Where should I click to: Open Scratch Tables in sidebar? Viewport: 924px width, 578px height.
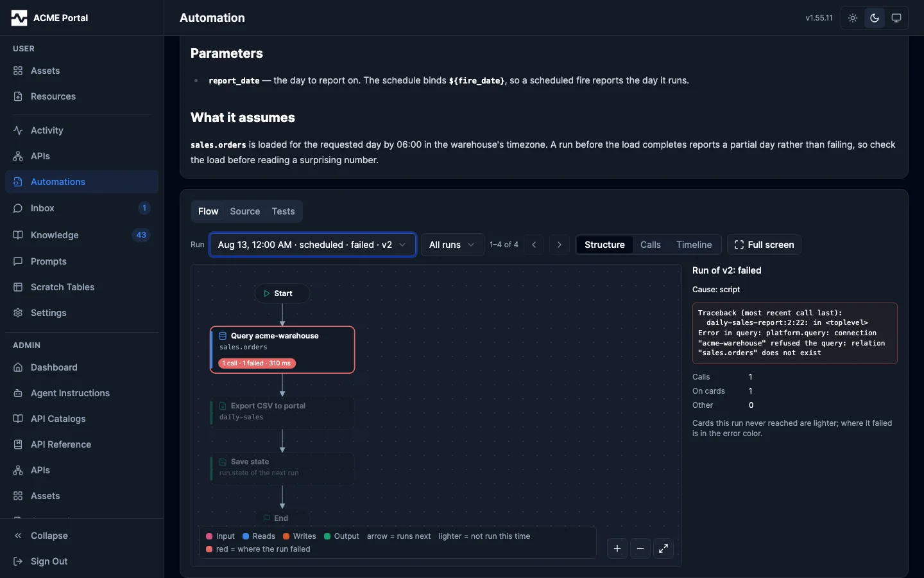coord(81,287)
